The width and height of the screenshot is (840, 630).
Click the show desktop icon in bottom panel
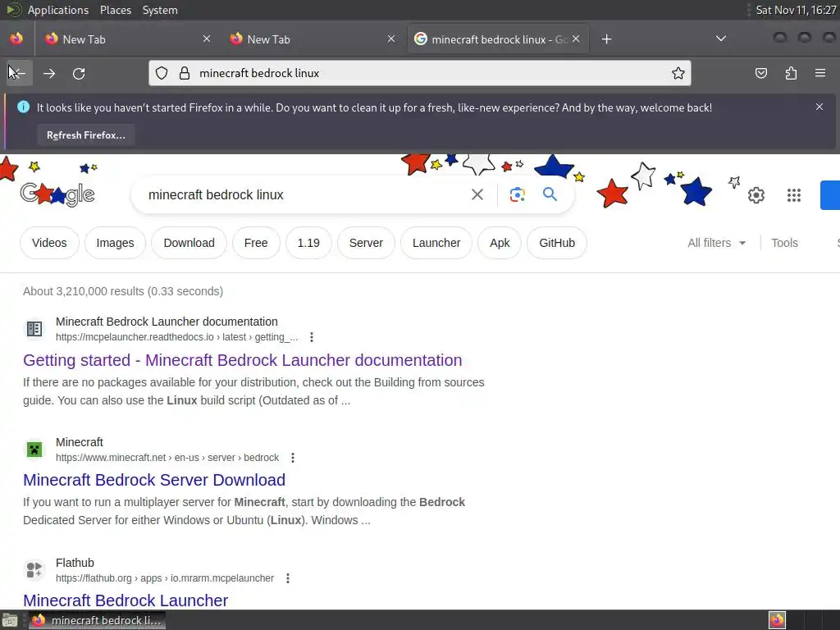tap(10, 620)
